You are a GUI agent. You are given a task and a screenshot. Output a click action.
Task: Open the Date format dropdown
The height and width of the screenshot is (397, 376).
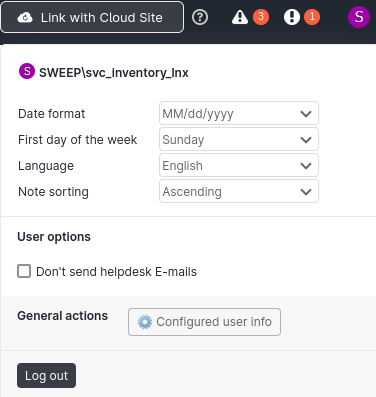click(x=239, y=113)
